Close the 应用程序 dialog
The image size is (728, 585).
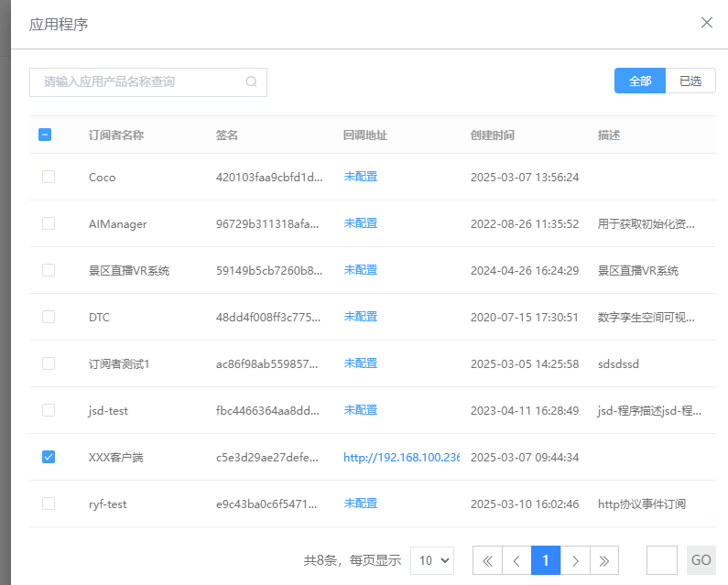tap(707, 22)
